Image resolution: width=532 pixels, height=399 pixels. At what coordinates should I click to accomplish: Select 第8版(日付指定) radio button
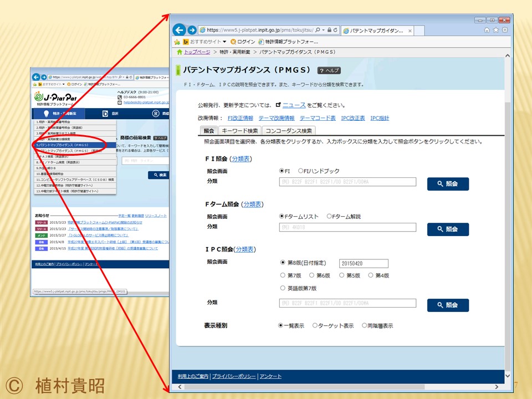click(x=283, y=262)
